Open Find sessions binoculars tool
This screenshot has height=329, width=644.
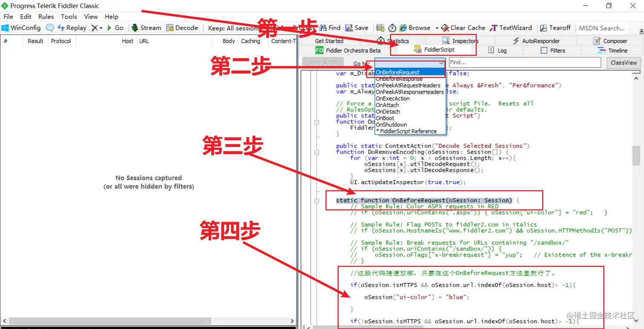coord(330,28)
